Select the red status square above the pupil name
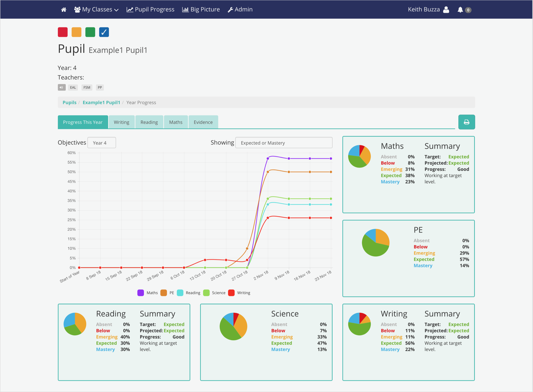 (x=62, y=32)
